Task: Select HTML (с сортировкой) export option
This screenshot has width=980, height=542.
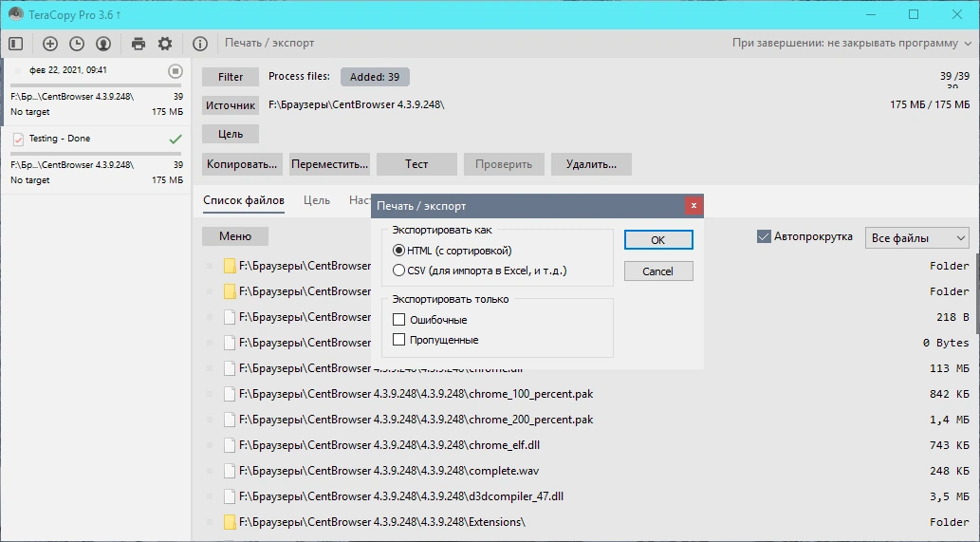Action: (x=453, y=251)
